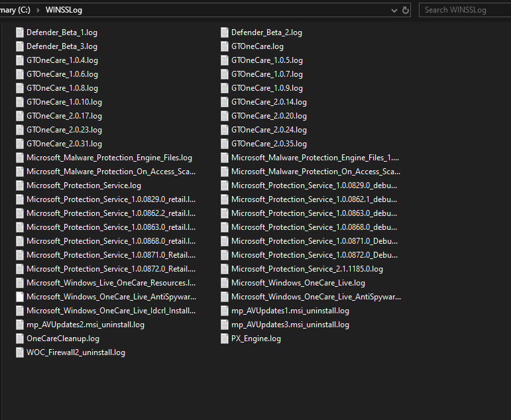
Task: Click WINSSLog in the address breadcrumb
Action: point(64,10)
